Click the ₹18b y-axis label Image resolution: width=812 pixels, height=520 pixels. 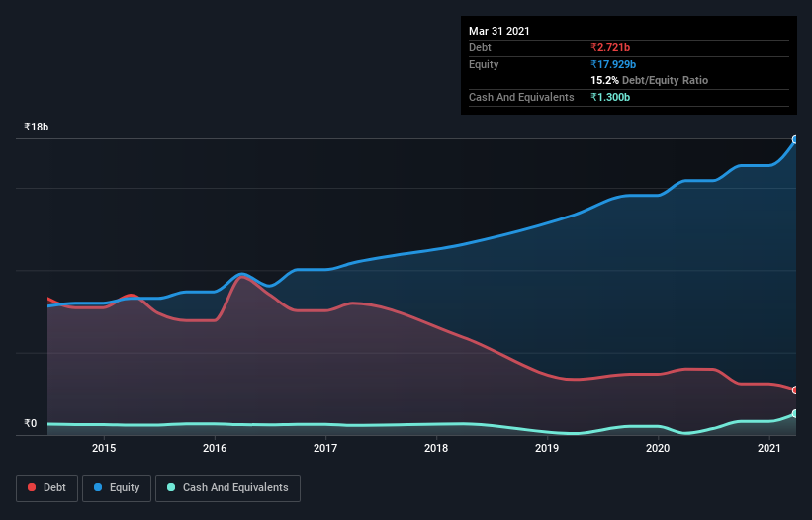coord(37,127)
